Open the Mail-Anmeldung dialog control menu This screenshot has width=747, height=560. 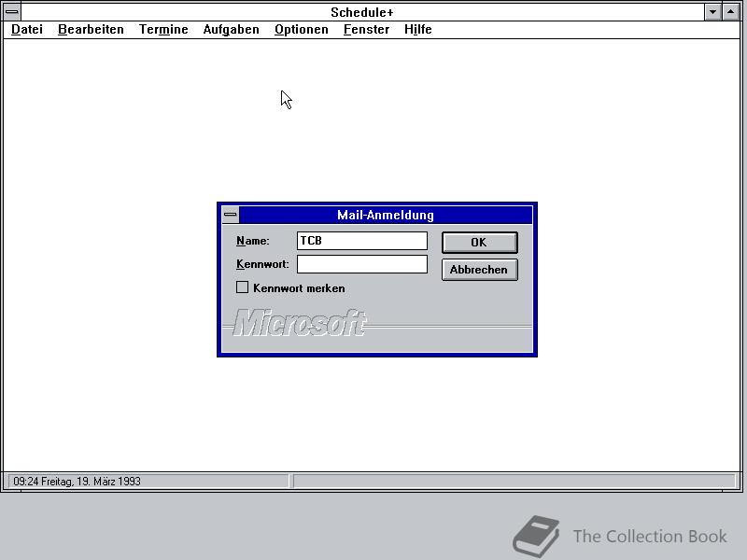(x=231, y=215)
